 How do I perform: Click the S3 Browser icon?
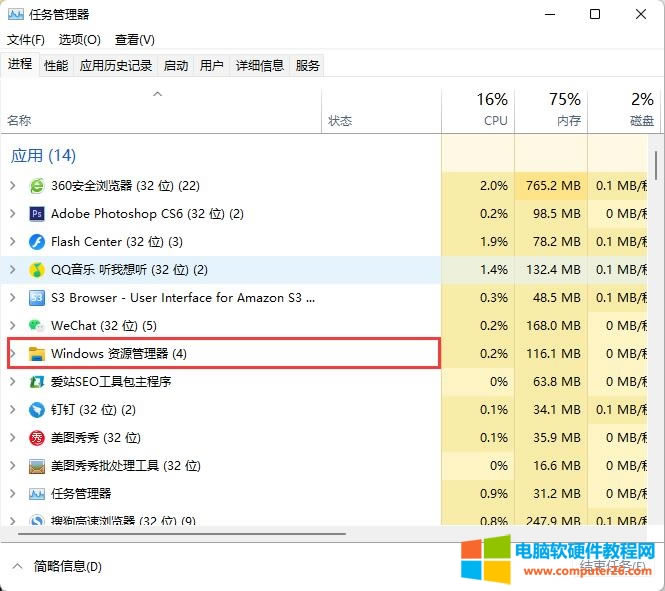pos(37,298)
